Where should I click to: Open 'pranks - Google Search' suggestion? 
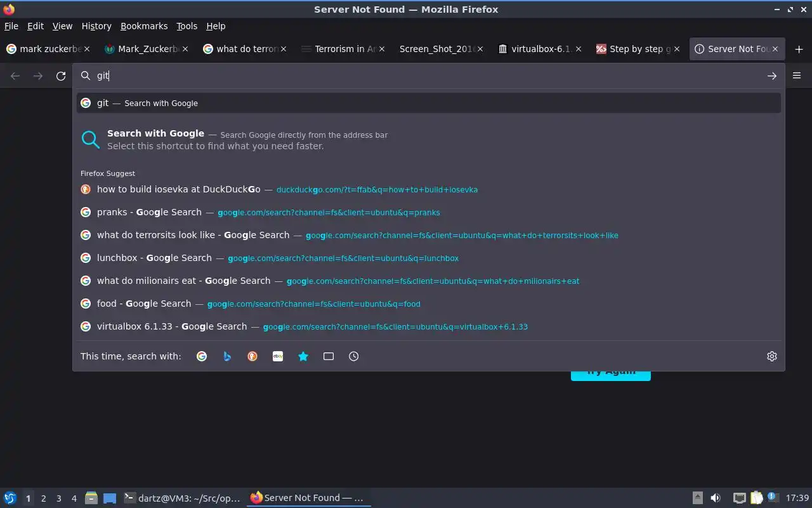coord(429,212)
